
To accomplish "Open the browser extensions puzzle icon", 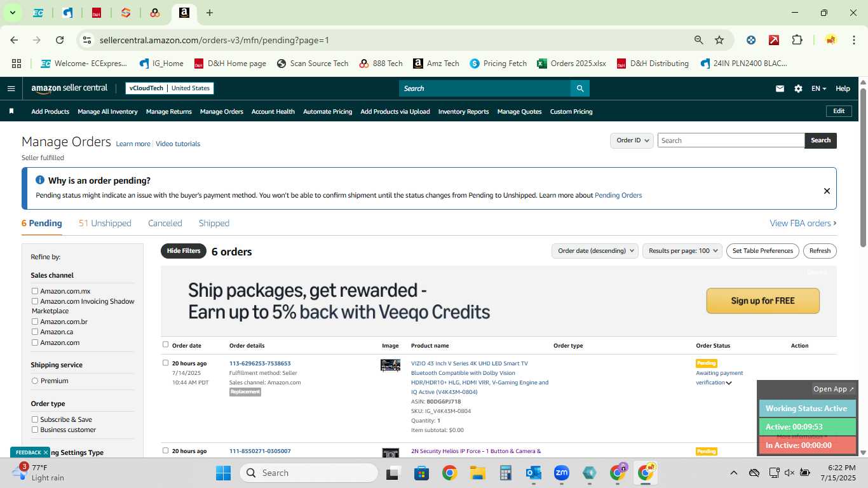I will pos(797,40).
